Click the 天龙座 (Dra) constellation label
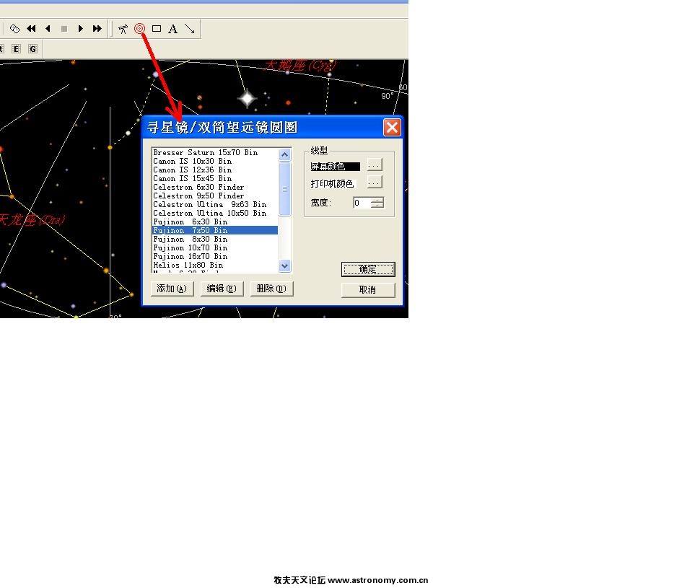The width and height of the screenshot is (700, 588). coord(32,219)
